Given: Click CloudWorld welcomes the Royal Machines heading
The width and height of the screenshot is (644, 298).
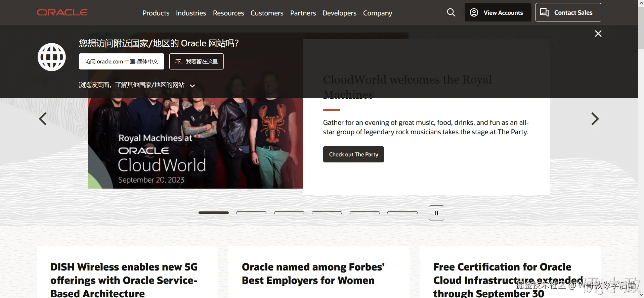Looking at the screenshot, I should click(x=407, y=87).
